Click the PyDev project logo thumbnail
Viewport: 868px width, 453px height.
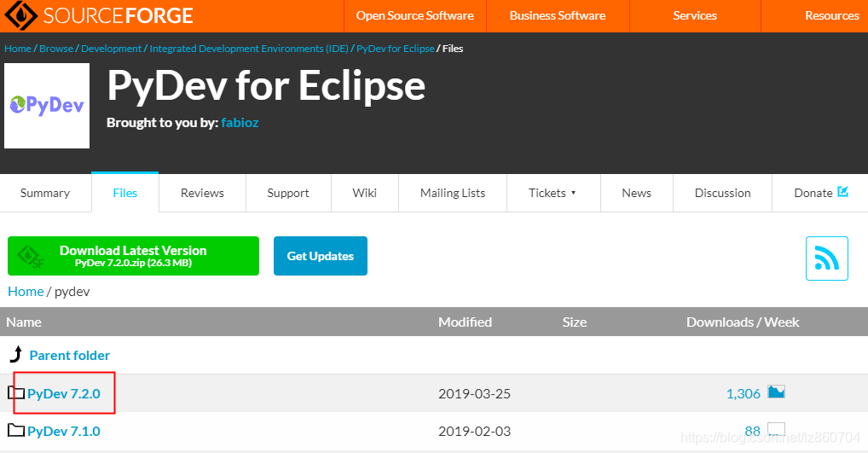(47, 106)
